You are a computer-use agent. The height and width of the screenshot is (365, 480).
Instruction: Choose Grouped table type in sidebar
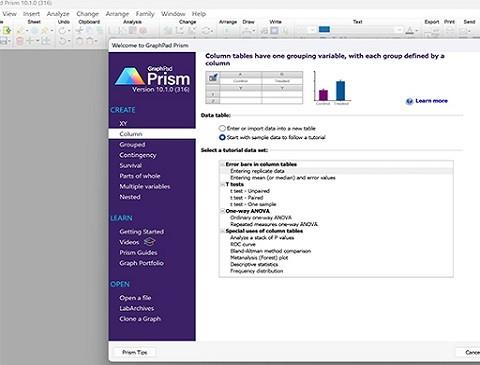click(132, 145)
